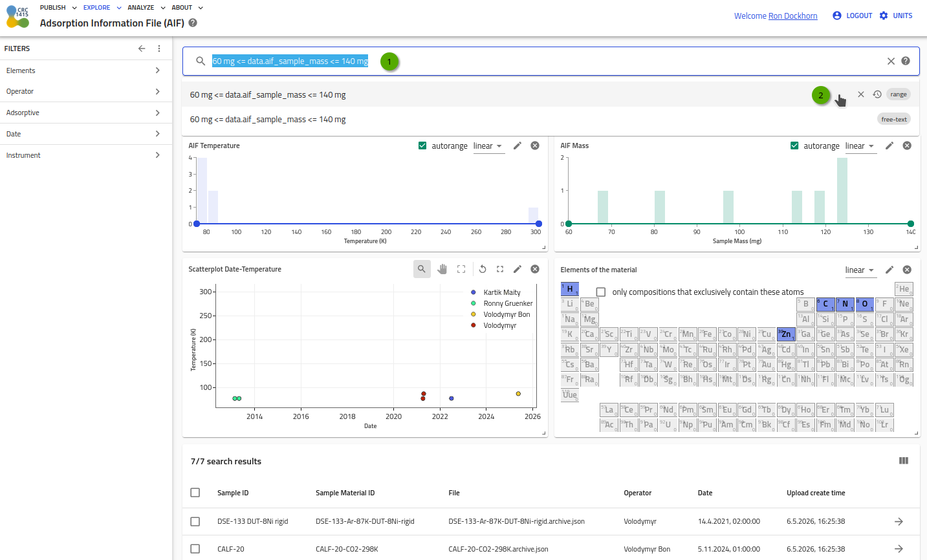Expand the Instrument filter

tap(86, 155)
